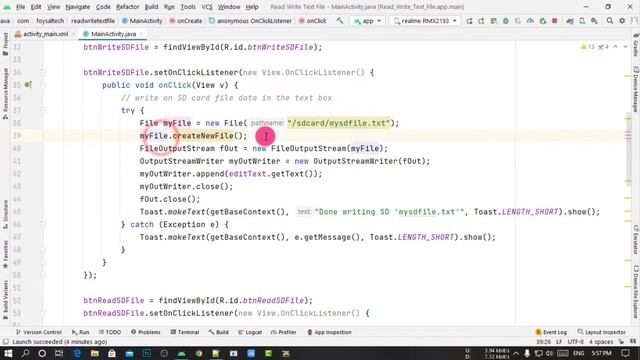Click the 39:26 line-column indicator
This screenshot has height=360, width=640.
click(x=543, y=342)
